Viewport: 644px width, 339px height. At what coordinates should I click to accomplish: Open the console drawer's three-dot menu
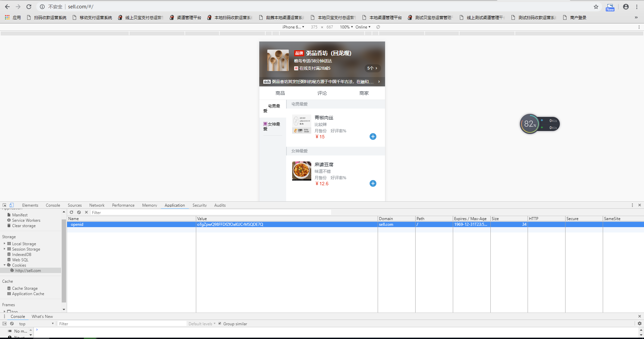click(x=4, y=317)
